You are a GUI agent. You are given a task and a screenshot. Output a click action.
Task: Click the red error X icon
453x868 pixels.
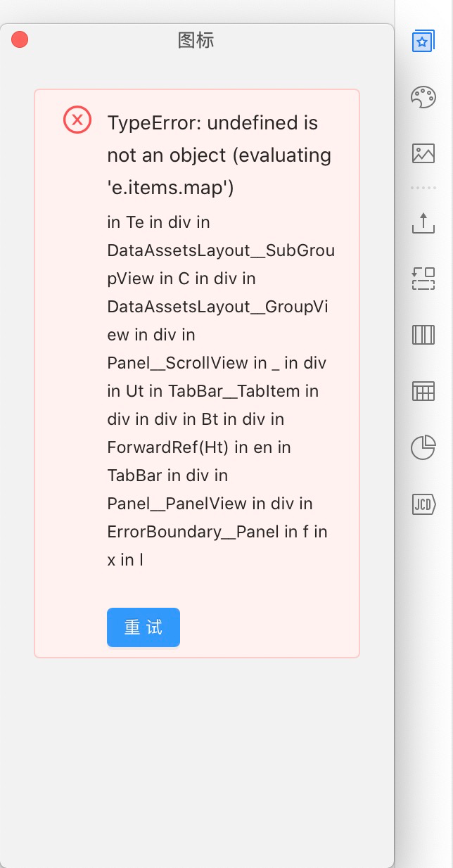coord(77,120)
